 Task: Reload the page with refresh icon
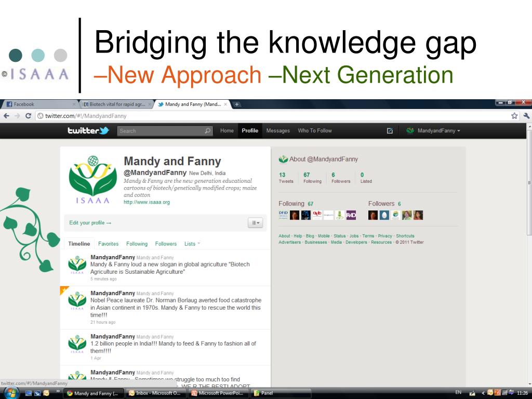[29, 116]
